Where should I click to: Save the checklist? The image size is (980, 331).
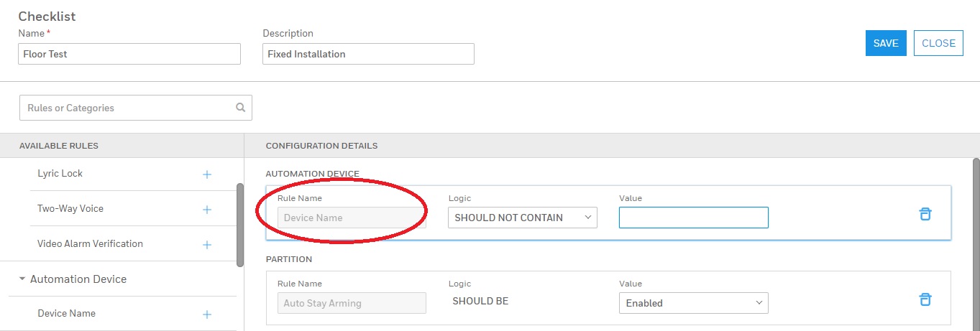[x=885, y=43]
